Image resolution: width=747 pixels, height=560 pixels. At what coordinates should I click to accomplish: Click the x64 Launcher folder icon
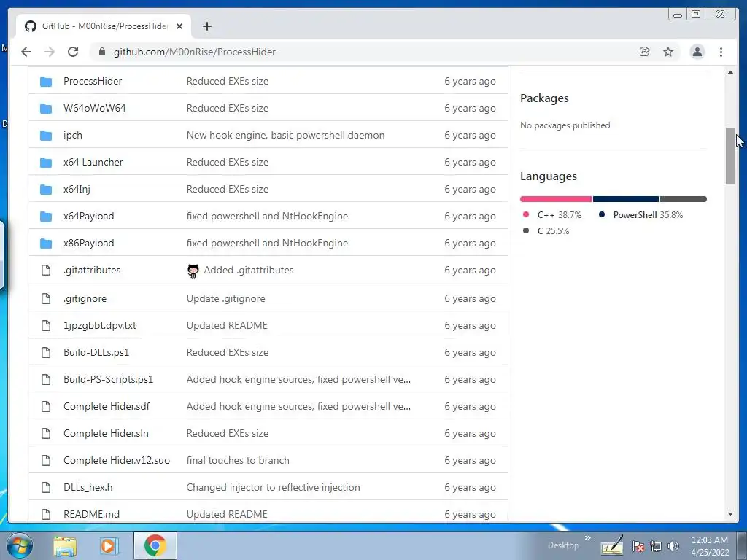click(46, 163)
